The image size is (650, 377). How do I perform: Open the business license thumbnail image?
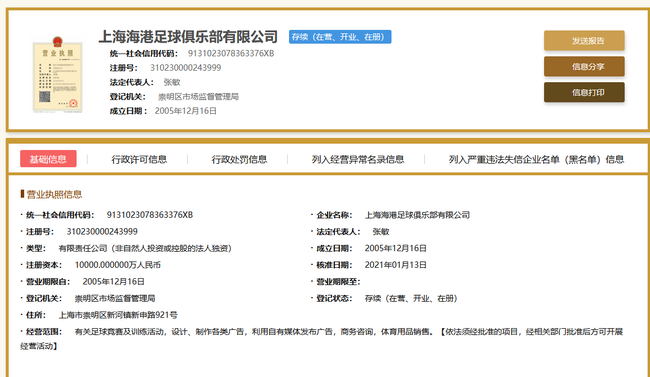58,74
